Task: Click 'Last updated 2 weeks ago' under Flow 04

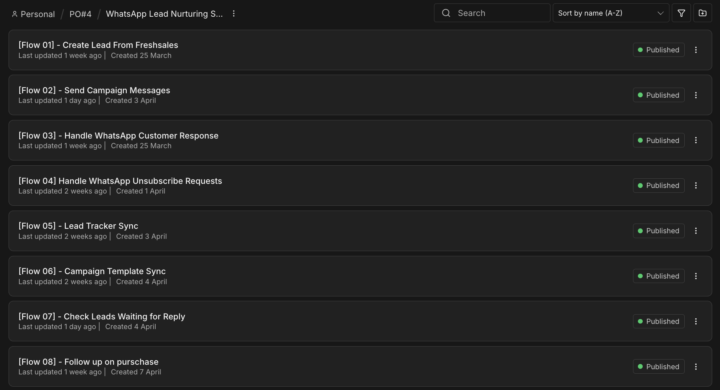Action: click(62, 191)
